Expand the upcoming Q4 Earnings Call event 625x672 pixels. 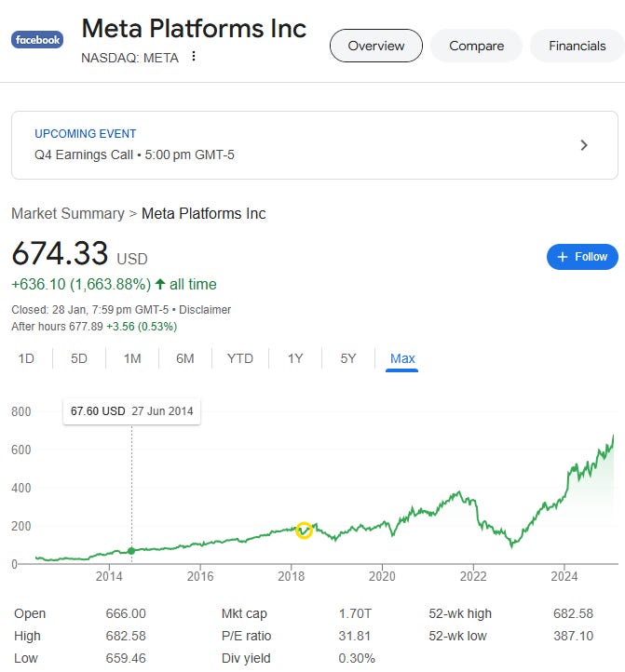point(584,145)
